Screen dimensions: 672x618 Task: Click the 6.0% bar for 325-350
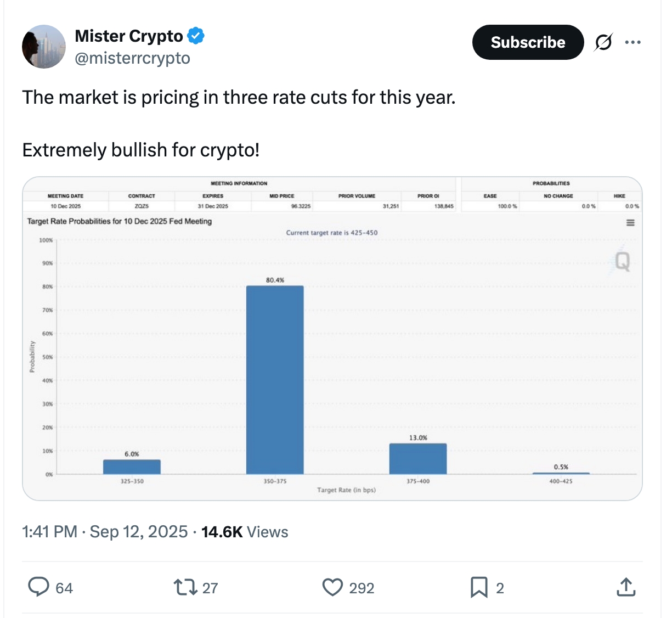pyautogui.click(x=132, y=467)
